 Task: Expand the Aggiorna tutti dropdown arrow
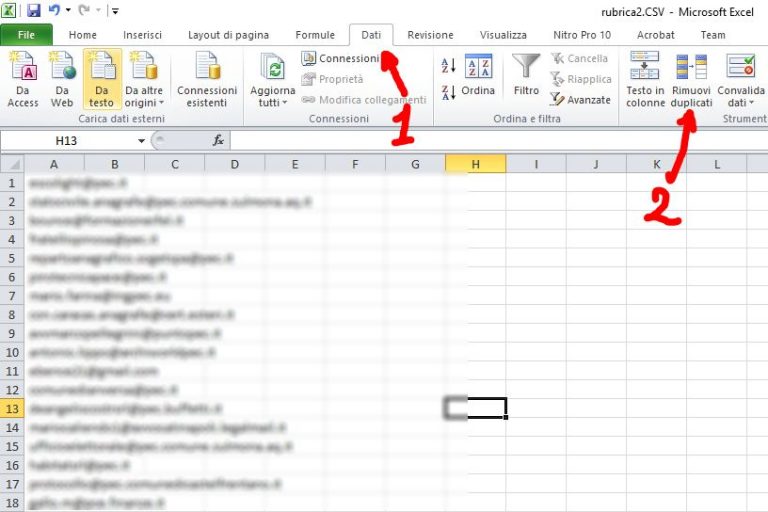(285, 103)
